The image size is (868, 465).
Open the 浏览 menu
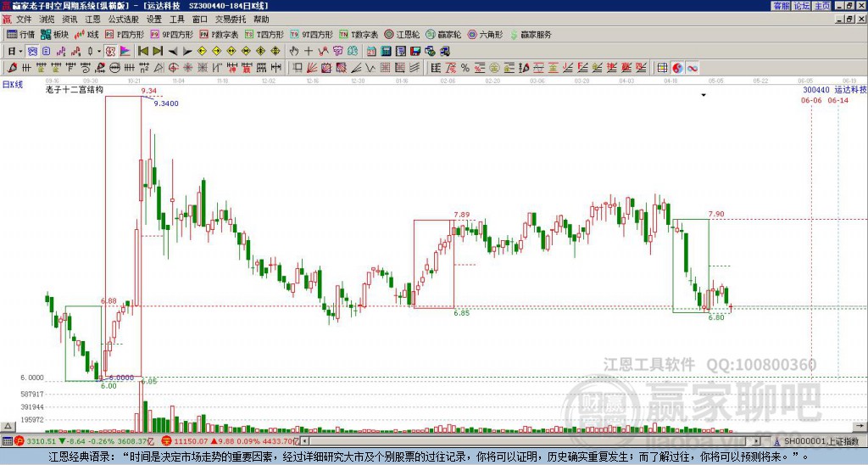click(x=47, y=20)
